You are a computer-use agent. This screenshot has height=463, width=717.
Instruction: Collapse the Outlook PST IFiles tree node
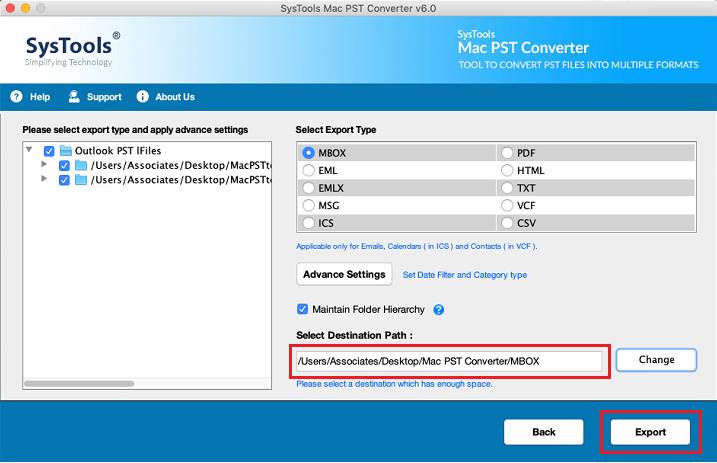29,149
